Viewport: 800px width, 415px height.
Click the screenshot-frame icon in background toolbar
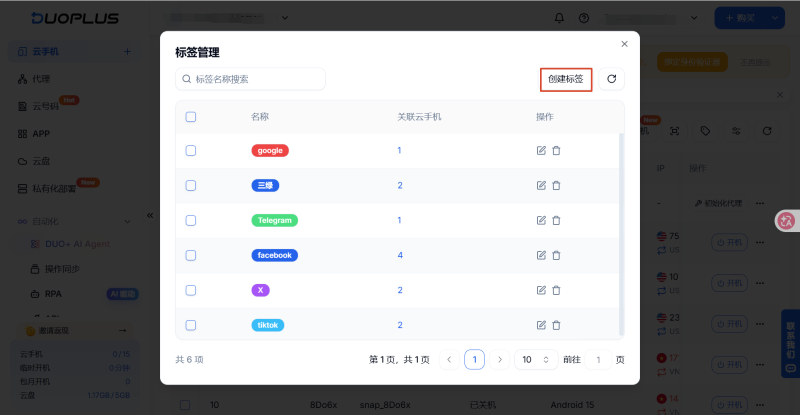click(674, 131)
